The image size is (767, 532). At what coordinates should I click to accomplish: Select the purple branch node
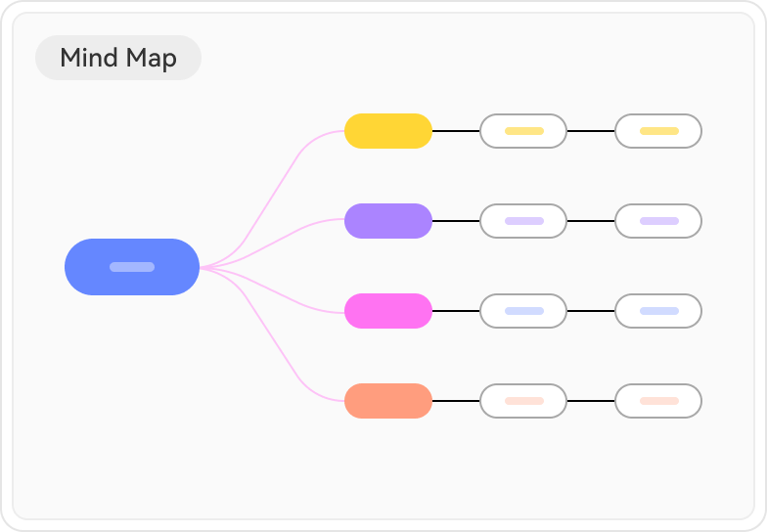[388, 221]
